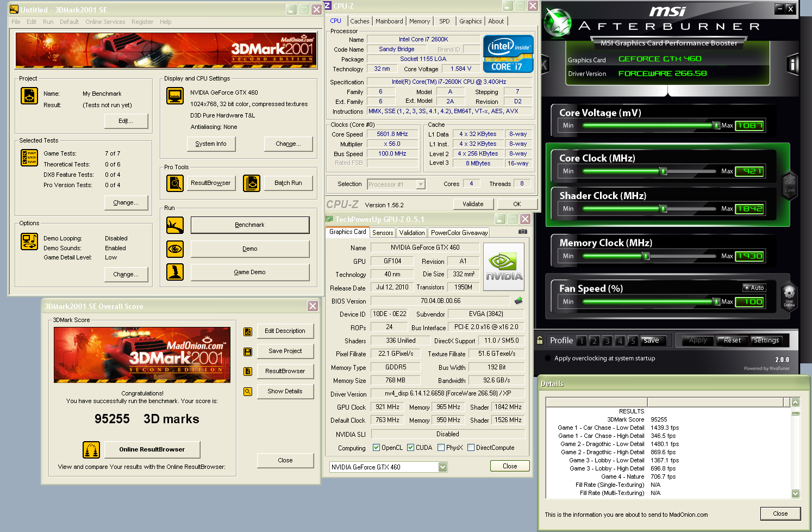Click the Online ResultBrowser icon

[91, 450]
